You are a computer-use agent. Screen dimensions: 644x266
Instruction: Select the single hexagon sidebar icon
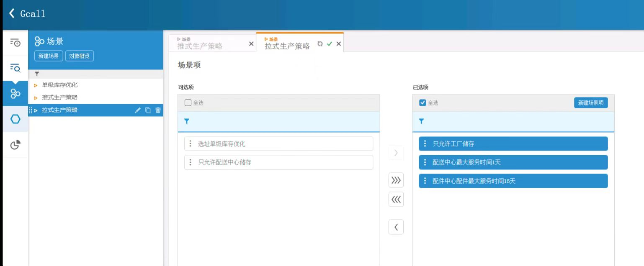pos(15,119)
